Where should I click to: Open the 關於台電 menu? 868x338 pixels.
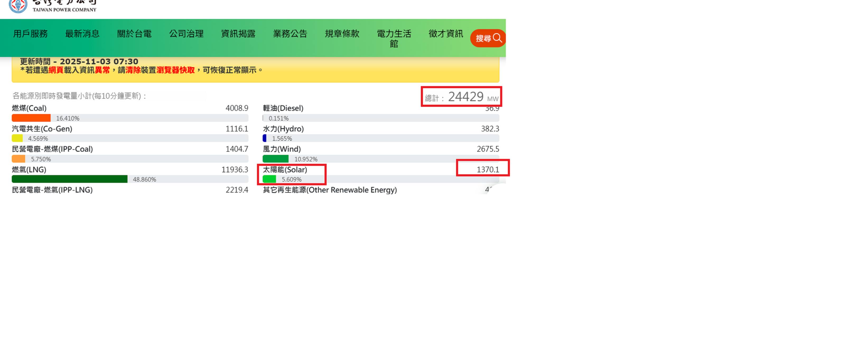(134, 34)
